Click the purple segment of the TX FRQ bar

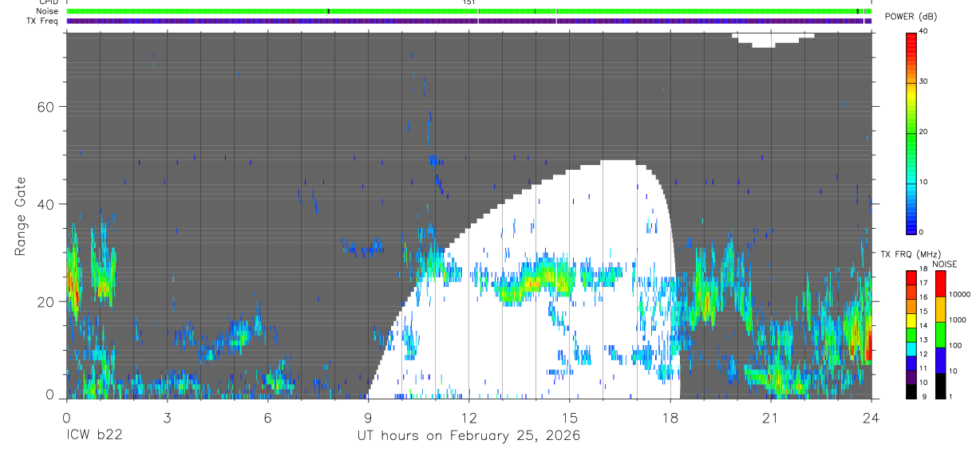point(911,378)
